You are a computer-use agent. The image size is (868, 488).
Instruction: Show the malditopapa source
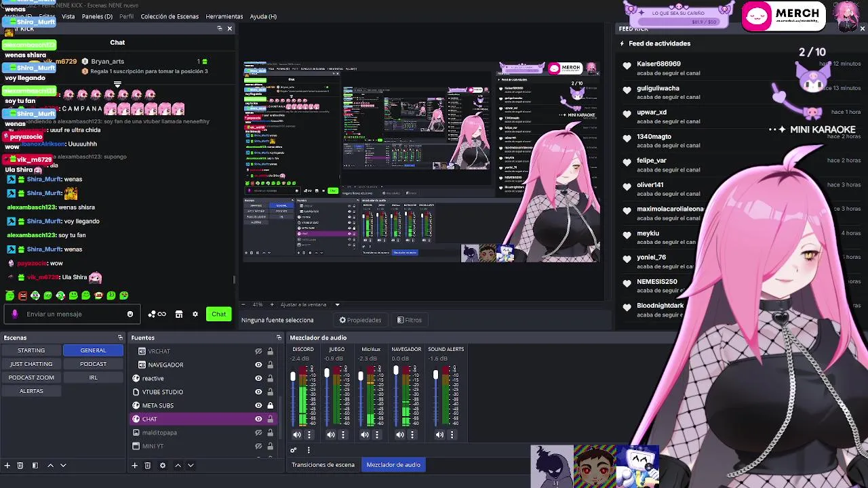tap(258, 432)
